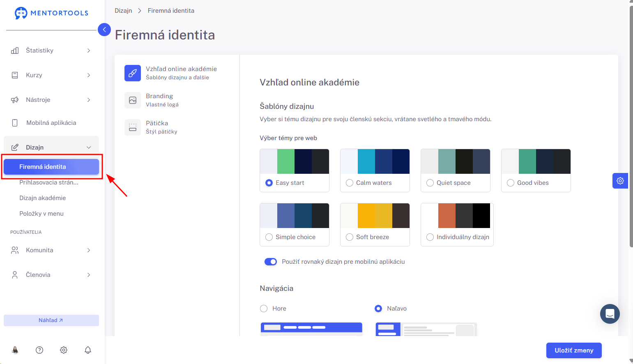Collapse the Dizajn section chevron

[89, 147]
